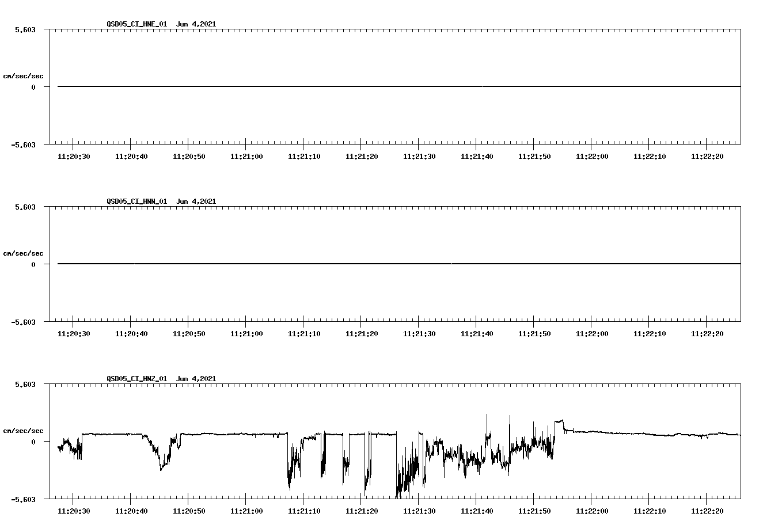
Task: Click 11:21:40 time label under HNE plot
Action: pyautogui.click(x=477, y=157)
